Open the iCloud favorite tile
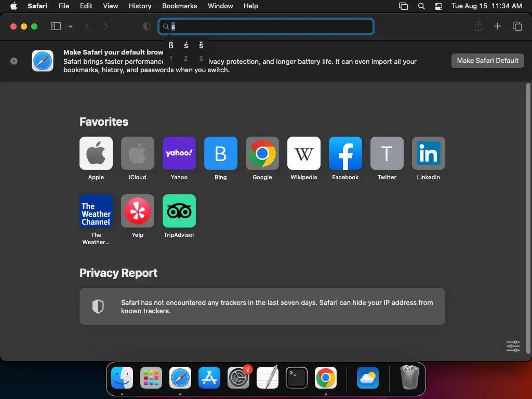The image size is (532, 399). [137, 153]
